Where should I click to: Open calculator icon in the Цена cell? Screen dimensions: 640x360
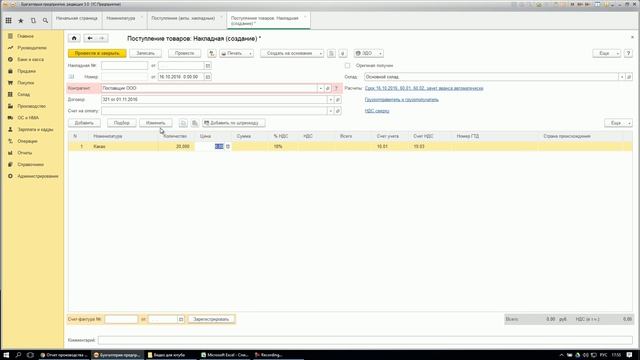click(228, 147)
